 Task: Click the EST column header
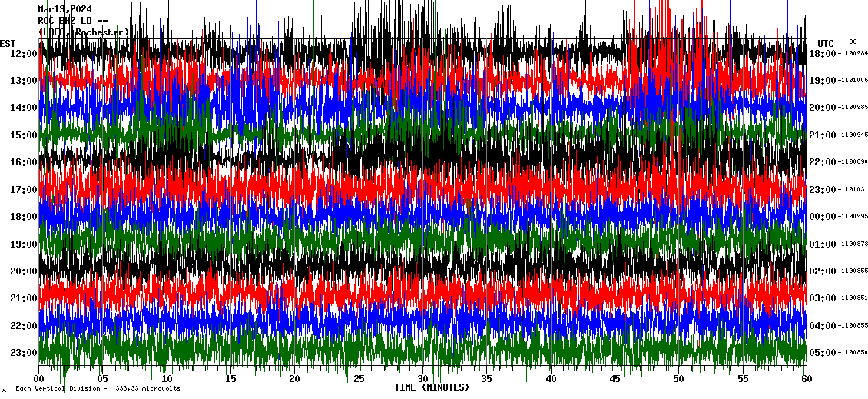8,44
